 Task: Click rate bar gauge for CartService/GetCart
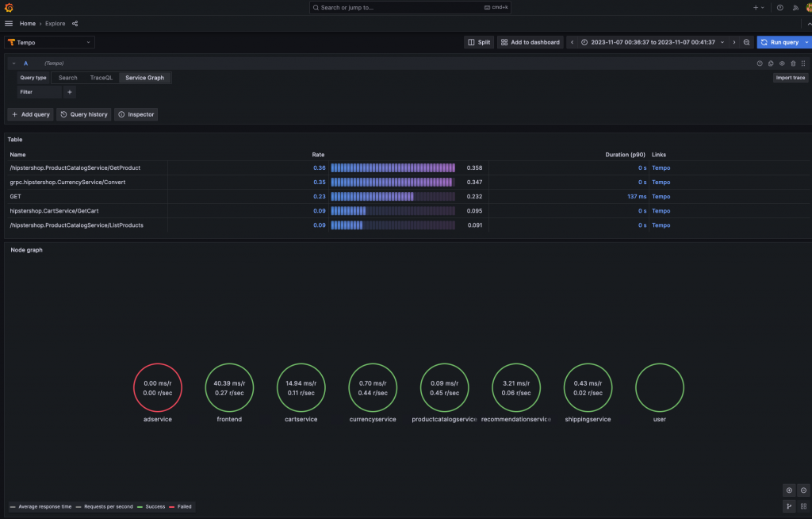pyautogui.click(x=393, y=211)
